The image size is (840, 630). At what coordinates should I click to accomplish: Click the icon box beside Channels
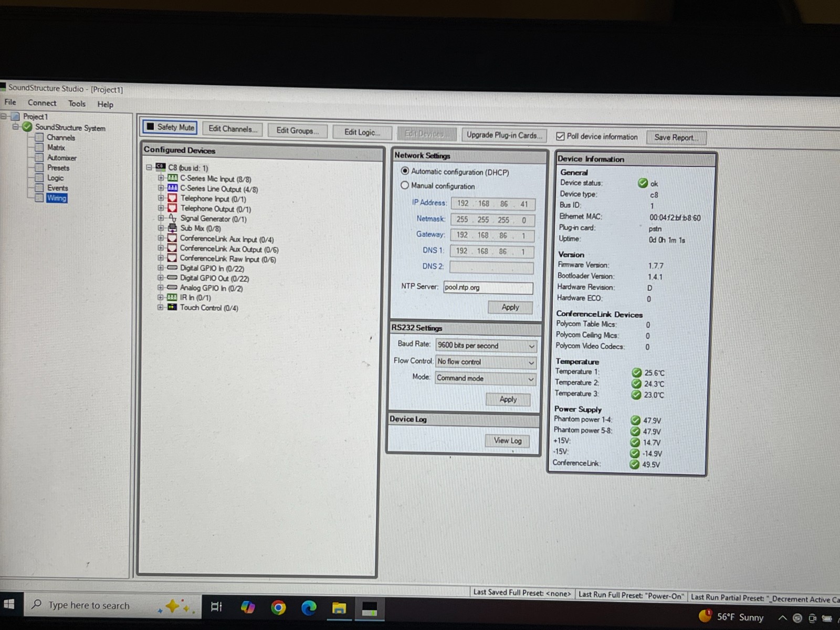[39, 138]
